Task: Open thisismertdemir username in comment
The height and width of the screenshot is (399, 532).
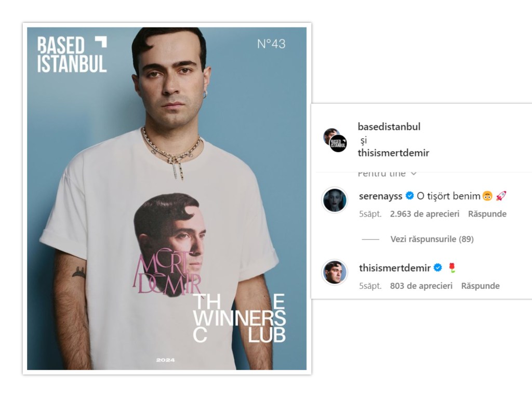Action: coord(395,268)
